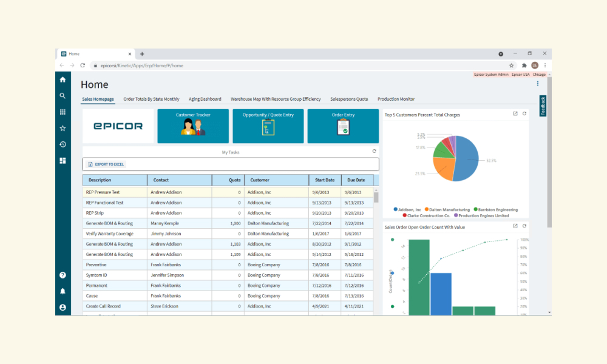Screen dimensions: 607x364
Task: Open the recent history icon in the sidebar
Action: (63, 144)
